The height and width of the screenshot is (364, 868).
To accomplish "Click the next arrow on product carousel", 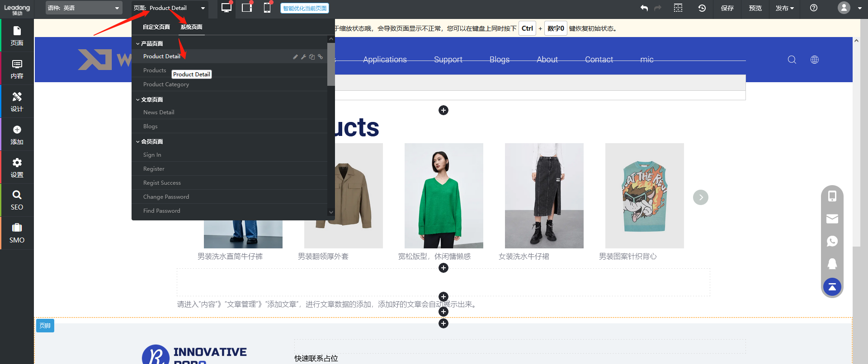I will (701, 197).
